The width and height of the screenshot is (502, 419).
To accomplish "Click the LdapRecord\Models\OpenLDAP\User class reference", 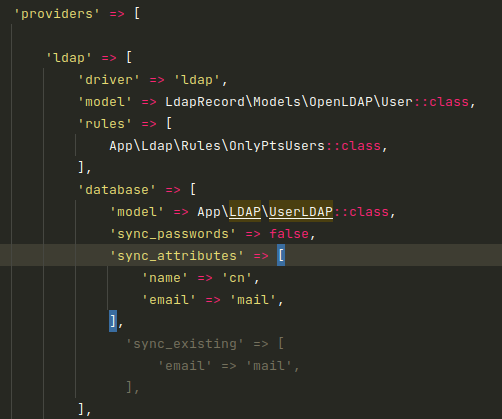I will click(x=289, y=102).
